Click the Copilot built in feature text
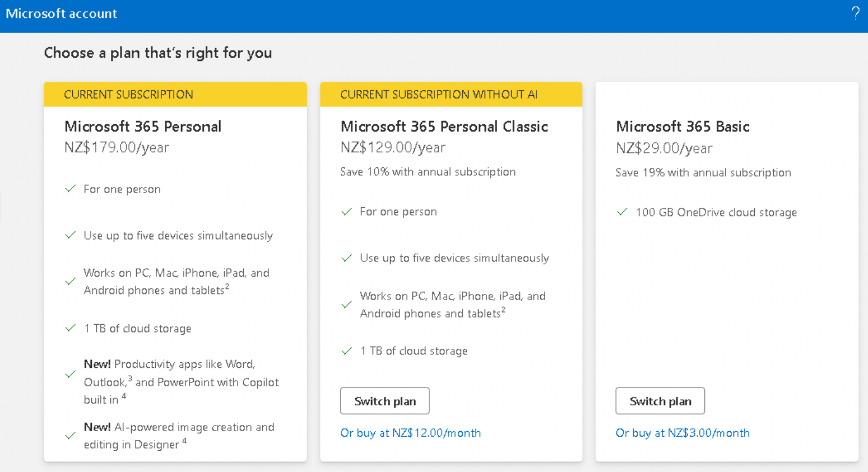868x472 pixels. [x=181, y=382]
